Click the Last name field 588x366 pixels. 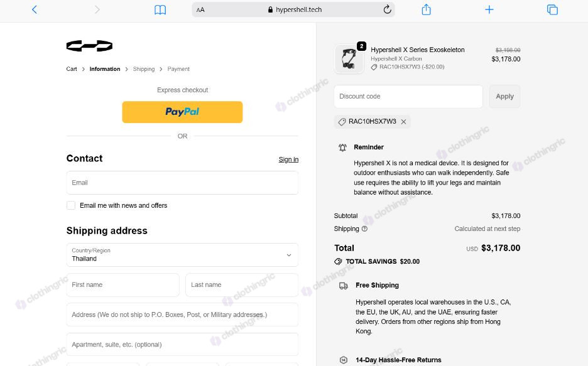pyautogui.click(x=242, y=285)
